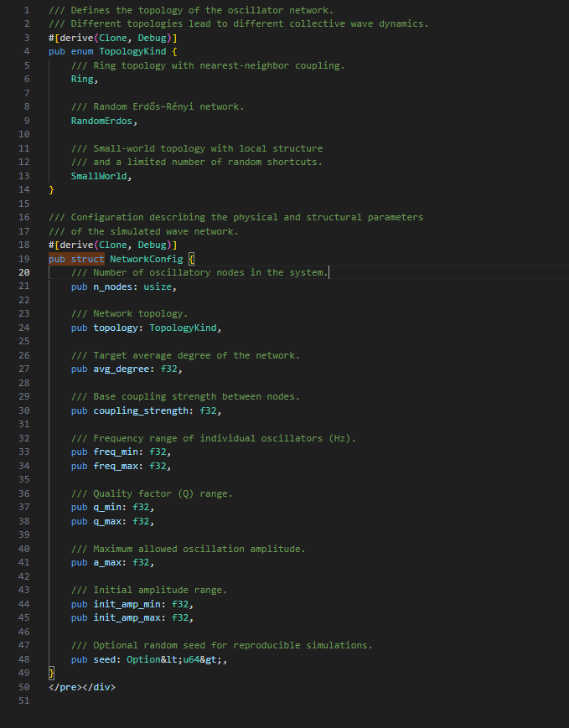The height and width of the screenshot is (728, 569).
Task: Click the Ring variant on line 6
Action: [82, 80]
